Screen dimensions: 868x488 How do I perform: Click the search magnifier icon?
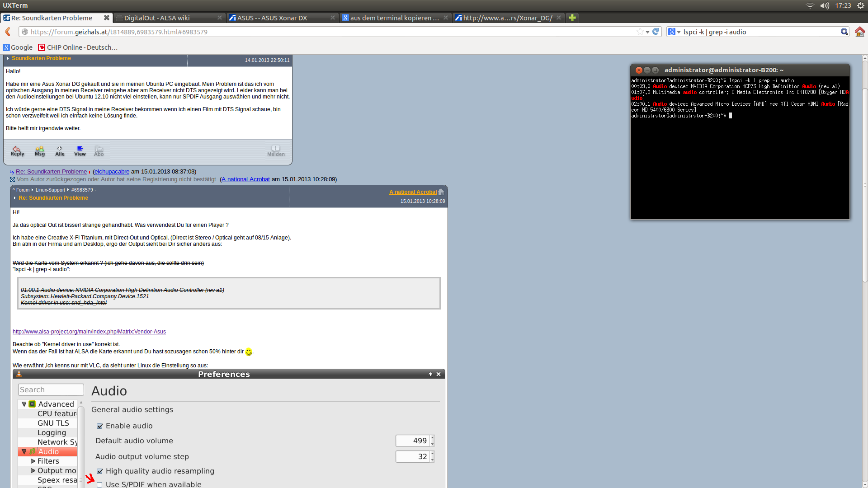(x=844, y=32)
